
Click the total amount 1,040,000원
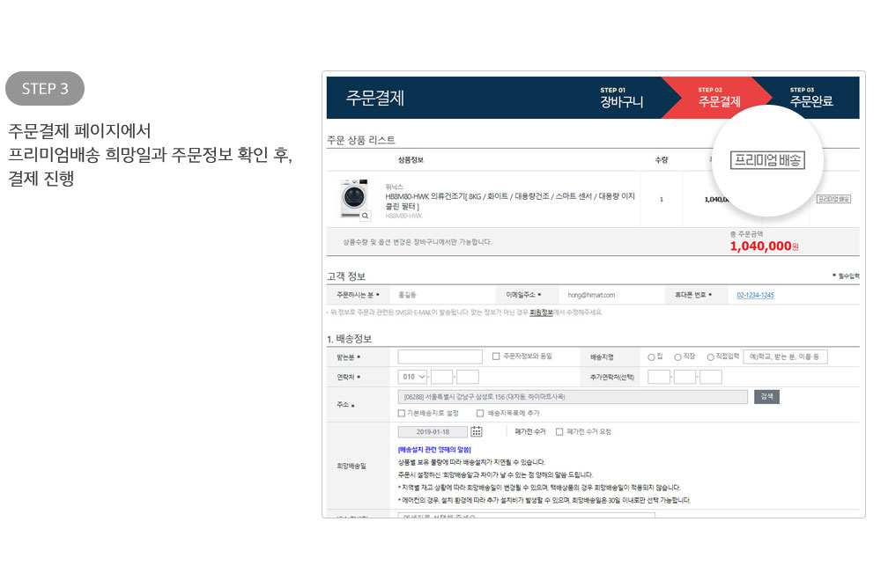764,246
